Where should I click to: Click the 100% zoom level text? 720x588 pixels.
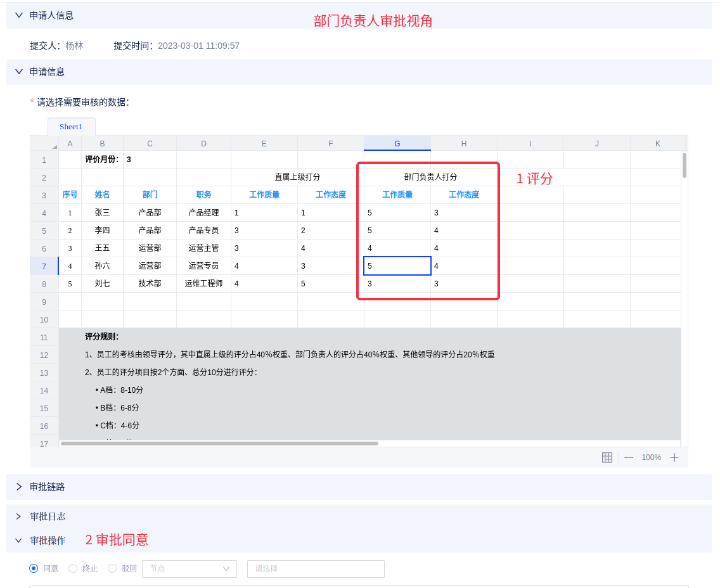651,457
